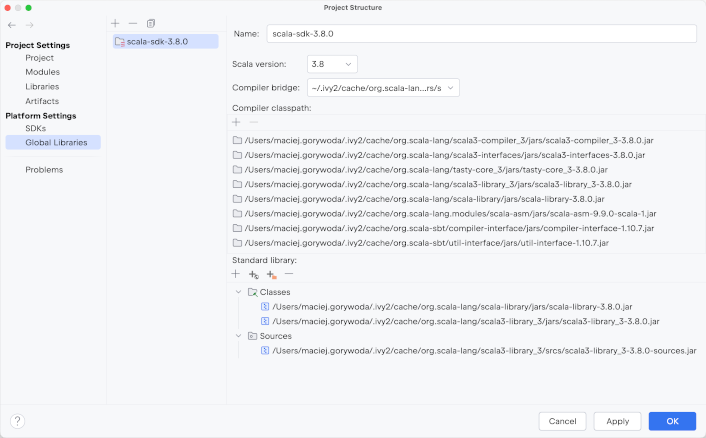Add documentation URL to Standard library
706x438 pixels.
coord(254,274)
